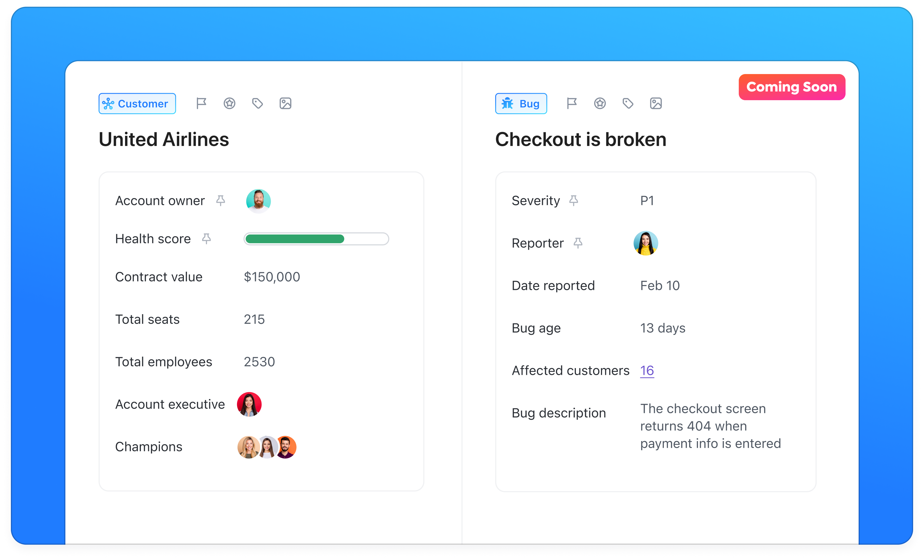Click the Customer record type icon
This screenshot has height=560, width=924.
coord(108,103)
